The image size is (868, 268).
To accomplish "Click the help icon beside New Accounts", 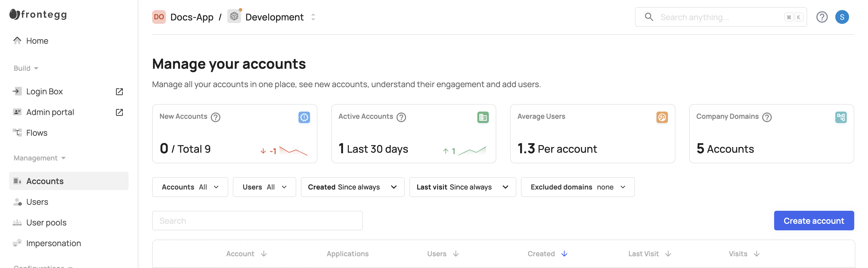I will click(x=215, y=117).
